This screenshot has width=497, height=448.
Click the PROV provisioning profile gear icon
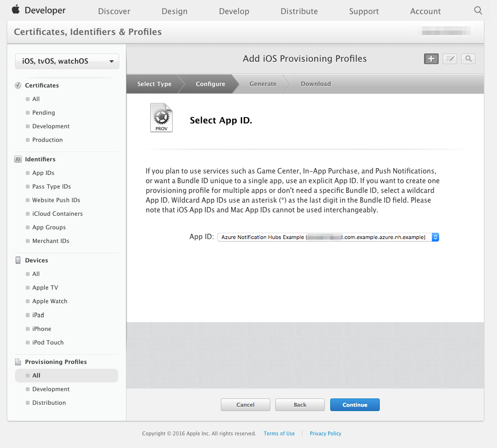(x=161, y=117)
